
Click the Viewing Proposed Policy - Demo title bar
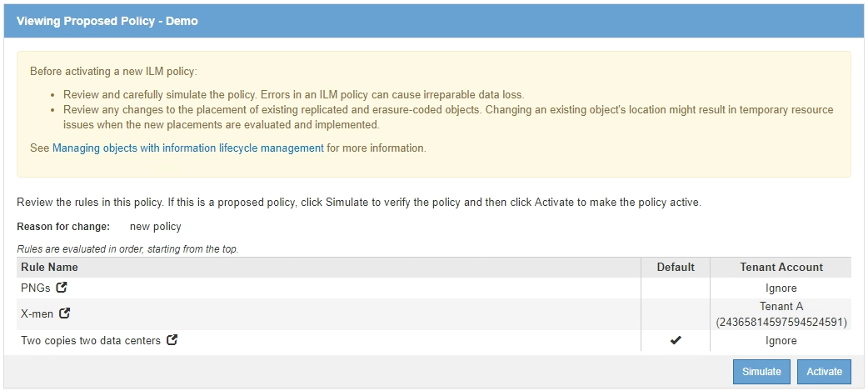[107, 21]
